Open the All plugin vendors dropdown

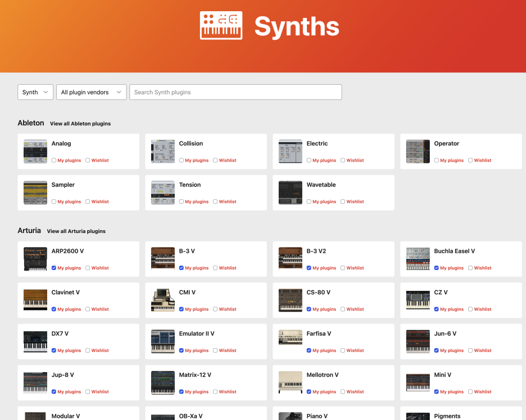pos(91,92)
